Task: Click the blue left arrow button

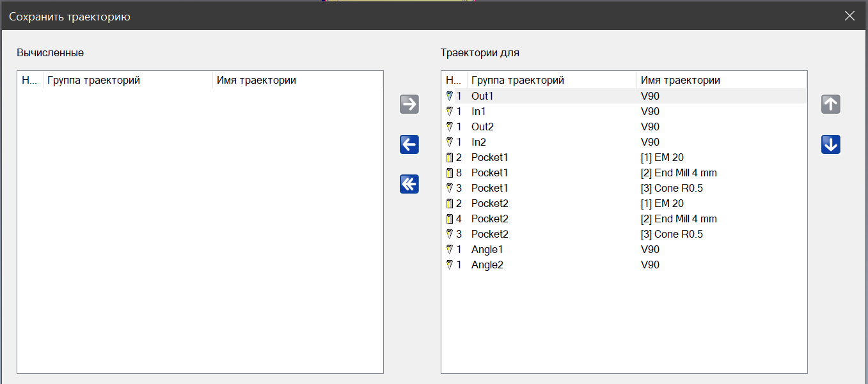Action: click(409, 144)
